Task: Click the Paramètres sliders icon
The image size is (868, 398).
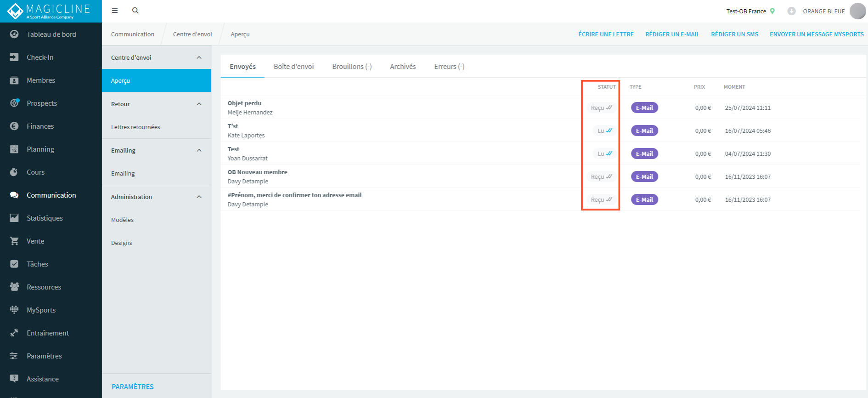Action: point(14,356)
